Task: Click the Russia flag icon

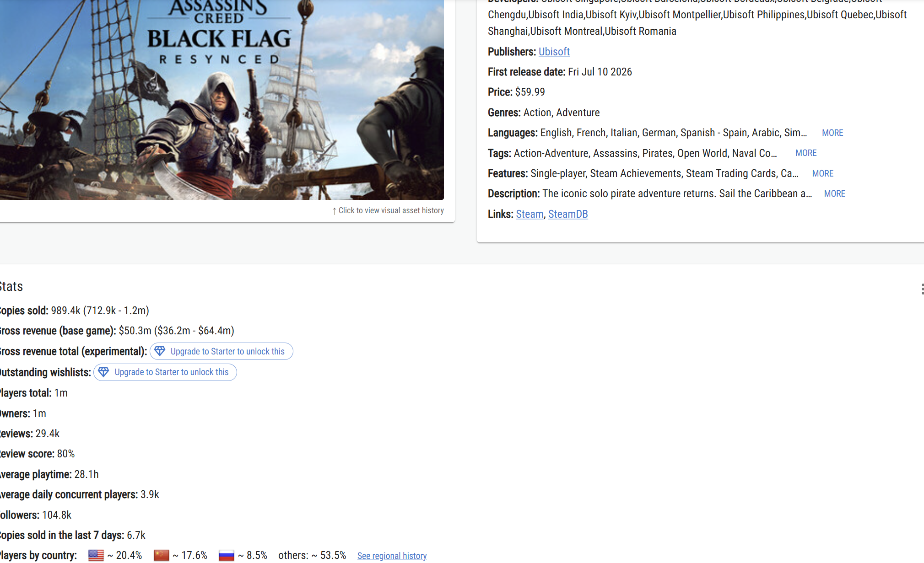Action: click(227, 555)
